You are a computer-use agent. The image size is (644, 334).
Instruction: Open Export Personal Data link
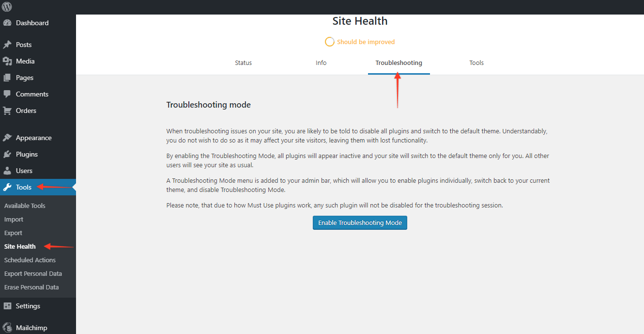(33, 273)
